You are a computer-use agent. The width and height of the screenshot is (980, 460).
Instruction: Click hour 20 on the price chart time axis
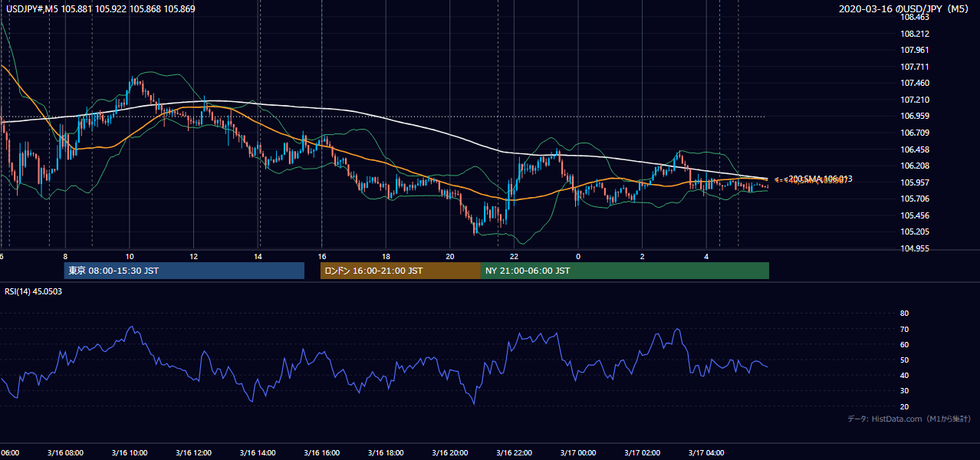pos(450,257)
